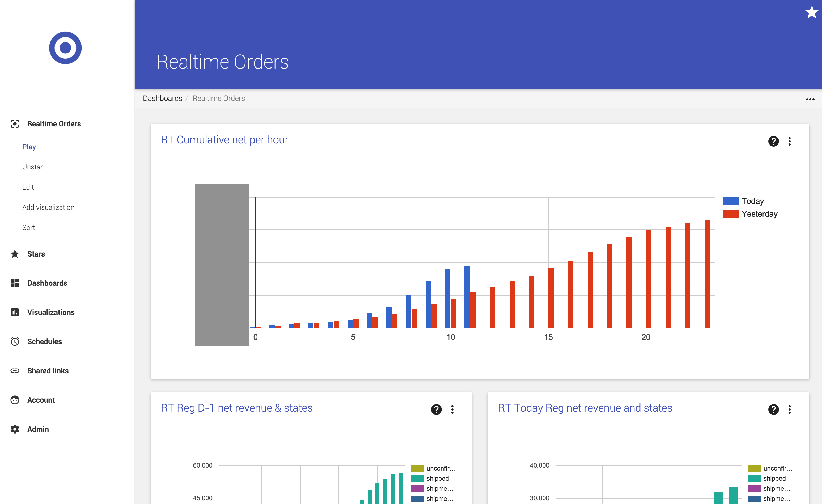The height and width of the screenshot is (504, 822).
Task: Click the Shared links chain icon
Action: tap(15, 371)
